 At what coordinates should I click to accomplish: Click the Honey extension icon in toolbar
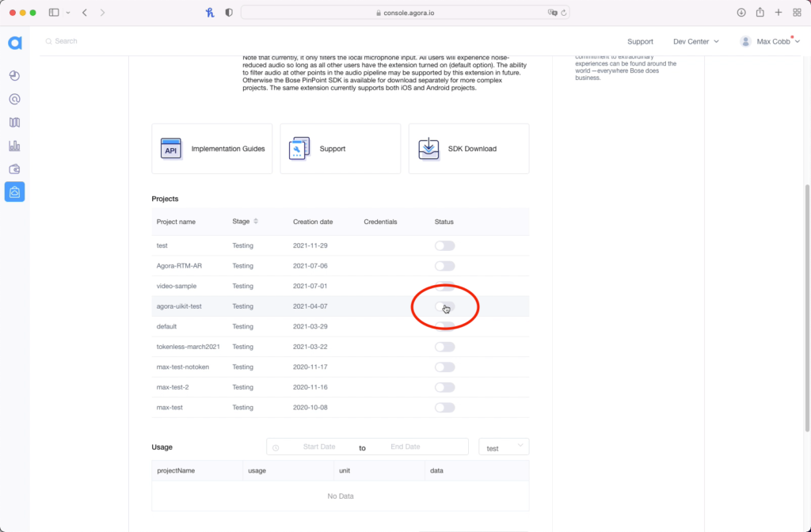click(x=210, y=13)
